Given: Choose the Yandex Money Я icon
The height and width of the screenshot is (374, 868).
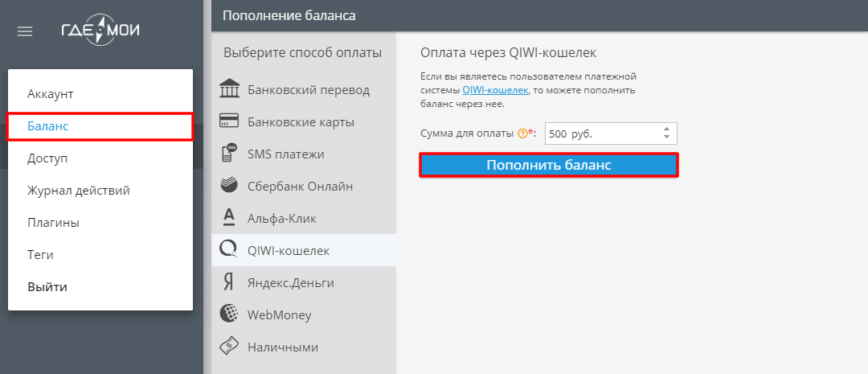Looking at the screenshot, I should point(228,282).
